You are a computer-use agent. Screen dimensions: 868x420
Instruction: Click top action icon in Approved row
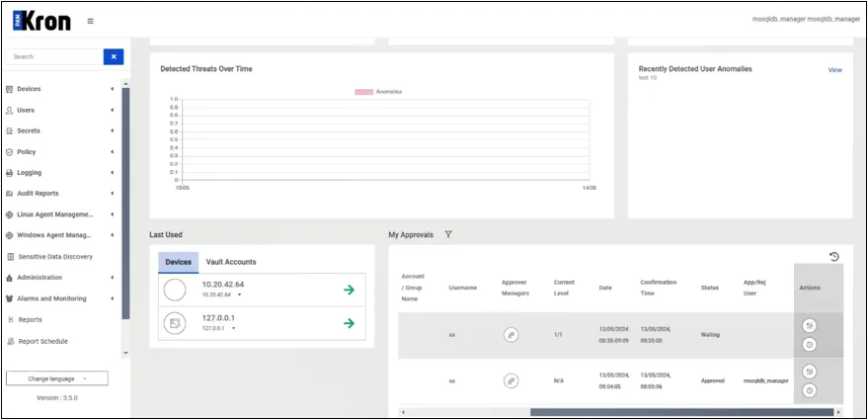pyautogui.click(x=810, y=372)
